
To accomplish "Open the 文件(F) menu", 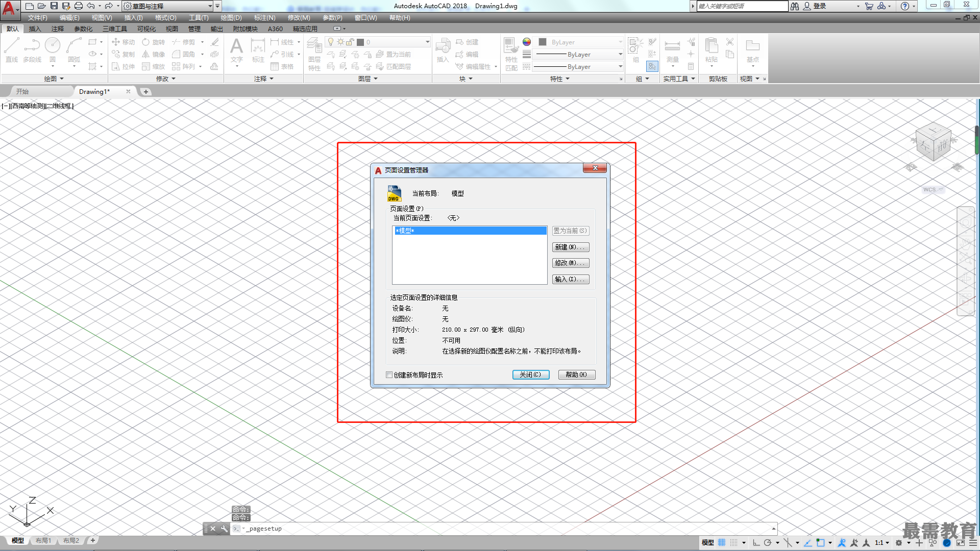I will [37, 18].
